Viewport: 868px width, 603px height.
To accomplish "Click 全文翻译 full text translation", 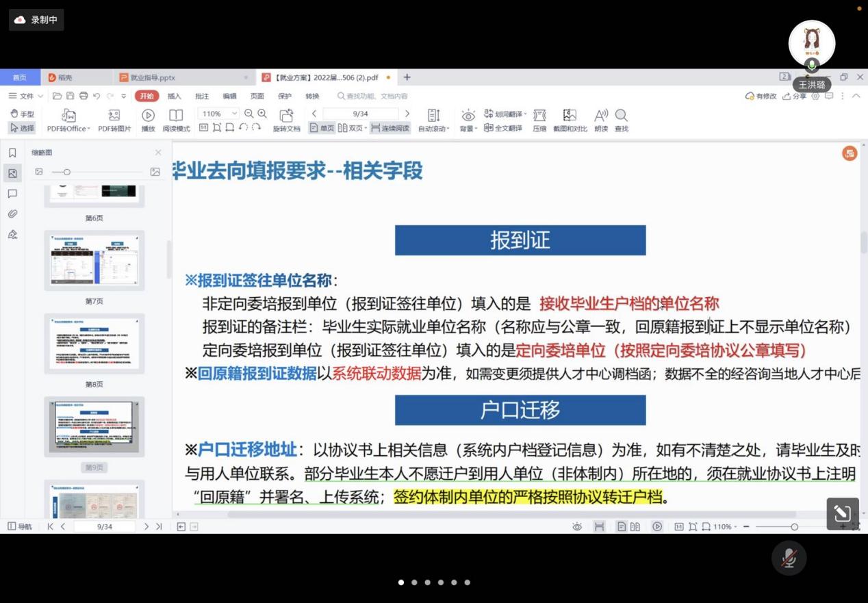I will point(503,128).
